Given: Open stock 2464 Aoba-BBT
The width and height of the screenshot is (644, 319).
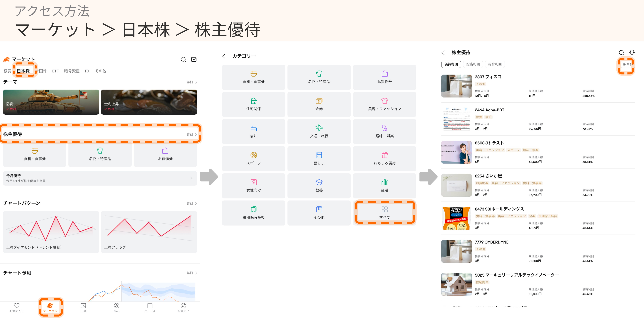Looking at the screenshot, I should pos(538,119).
